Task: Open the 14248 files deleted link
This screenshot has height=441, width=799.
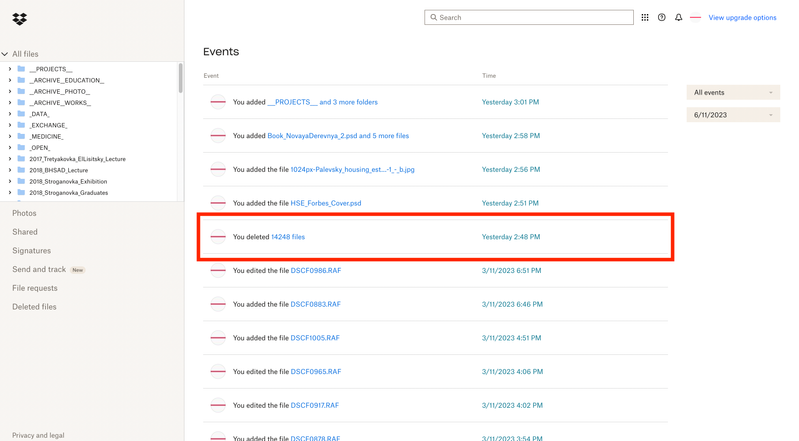Action: point(288,237)
